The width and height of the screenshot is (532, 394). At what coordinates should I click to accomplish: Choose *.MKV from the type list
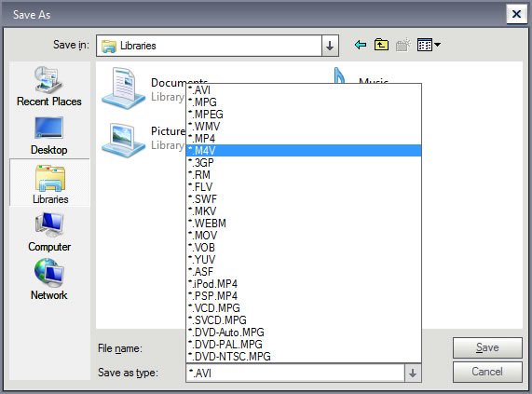point(304,211)
